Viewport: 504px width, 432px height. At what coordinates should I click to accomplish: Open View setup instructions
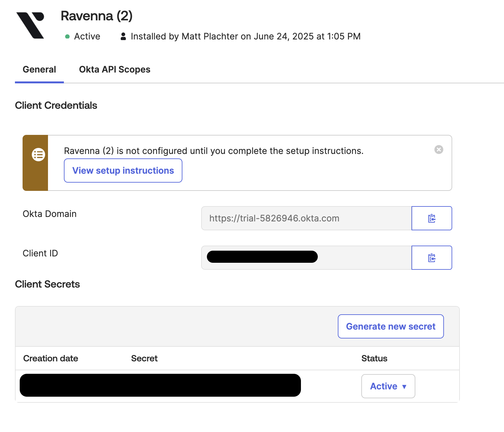[x=123, y=171]
